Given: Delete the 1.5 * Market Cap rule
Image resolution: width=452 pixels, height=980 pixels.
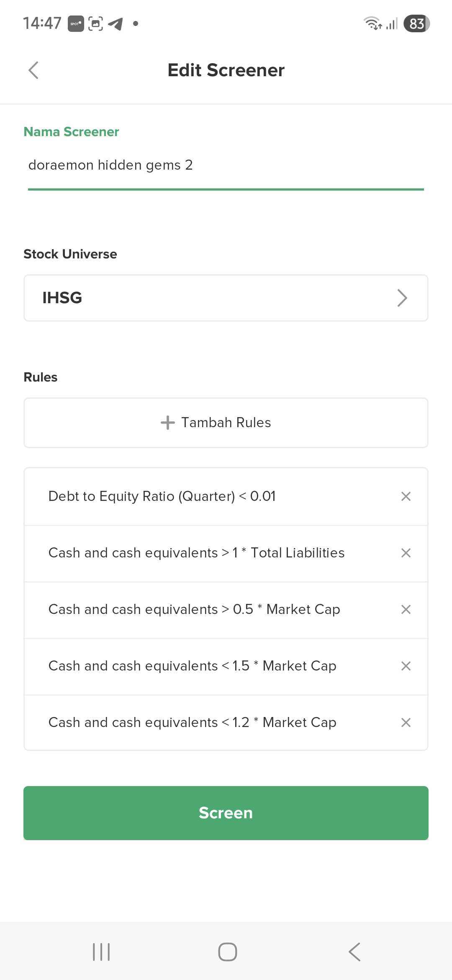Looking at the screenshot, I should 406,666.
